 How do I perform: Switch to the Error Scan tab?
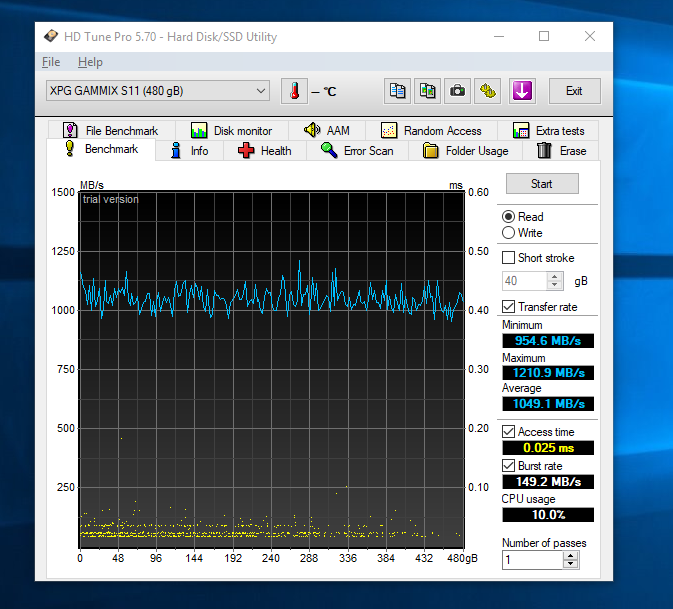coord(357,151)
